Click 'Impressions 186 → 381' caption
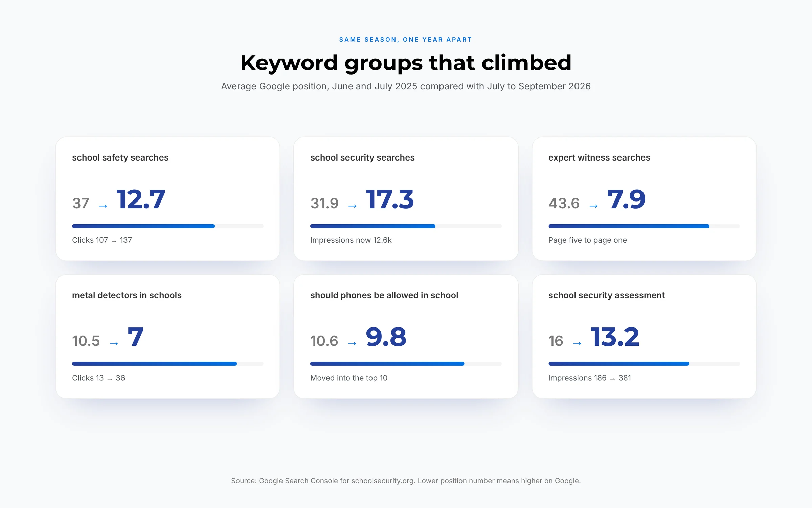The height and width of the screenshot is (508, 812). (x=590, y=378)
